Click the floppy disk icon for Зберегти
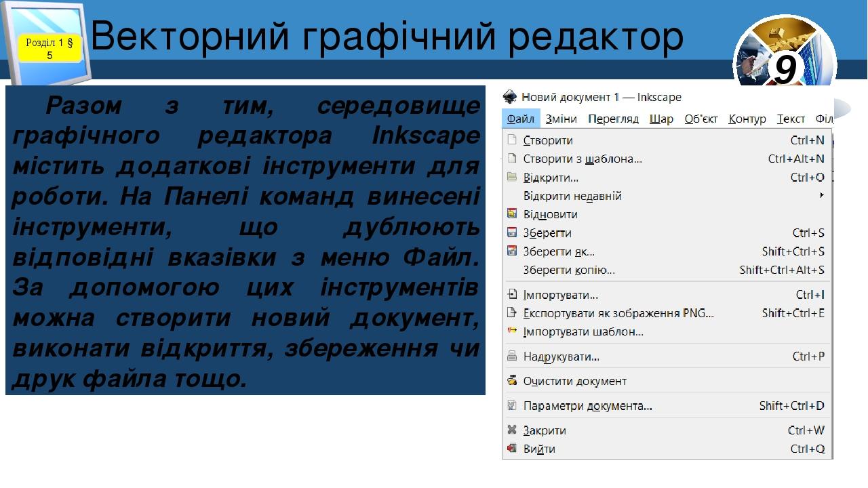The width and height of the screenshot is (868, 488). (512, 232)
